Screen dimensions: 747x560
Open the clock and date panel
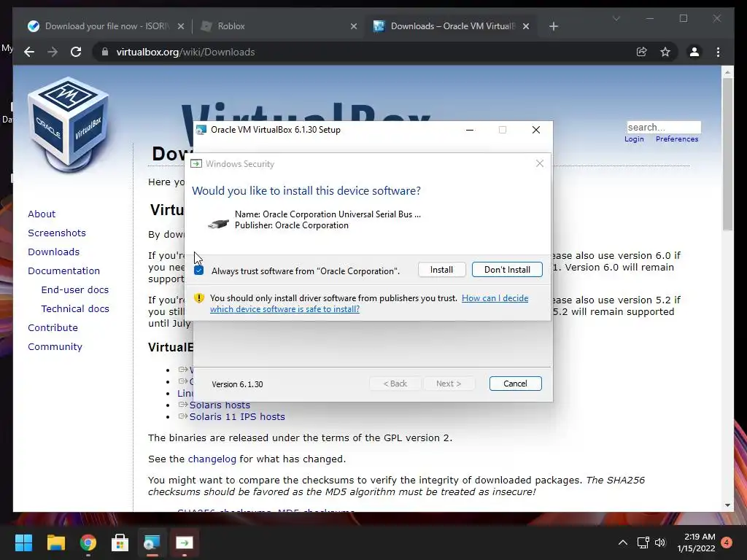pos(696,542)
